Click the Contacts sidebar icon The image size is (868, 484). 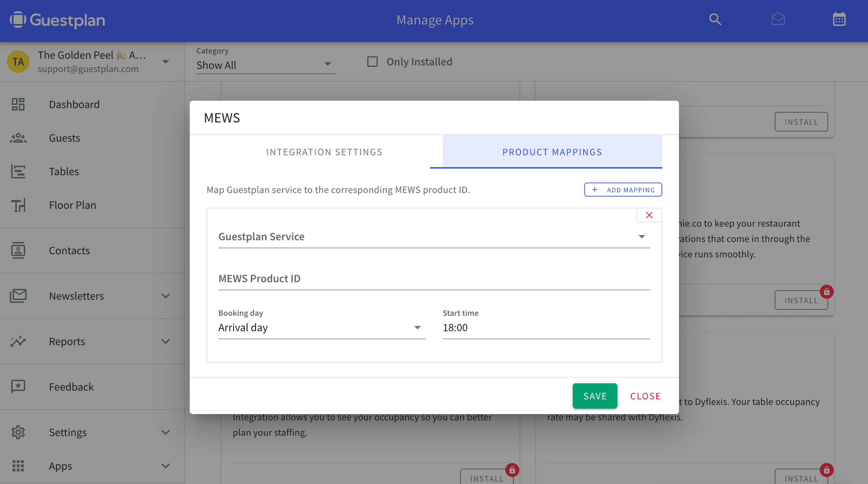click(18, 250)
